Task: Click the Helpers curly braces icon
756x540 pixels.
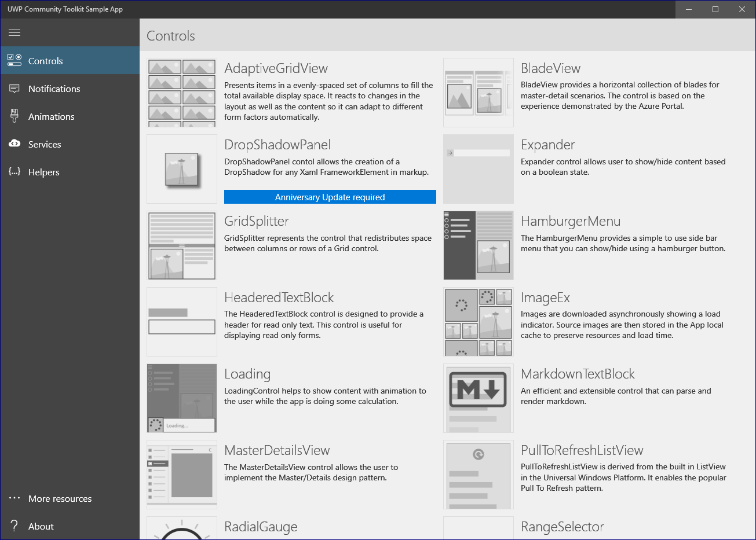Action: point(14,172)
